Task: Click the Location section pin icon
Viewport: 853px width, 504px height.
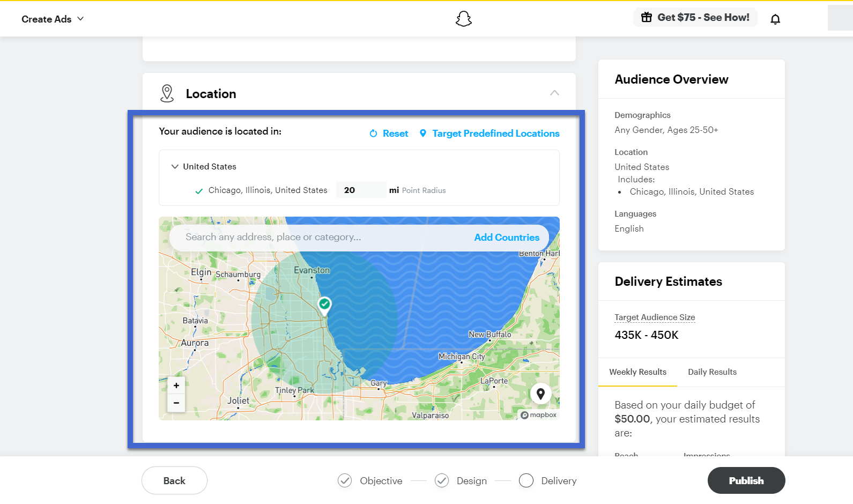Action: (x=167, y=94)
